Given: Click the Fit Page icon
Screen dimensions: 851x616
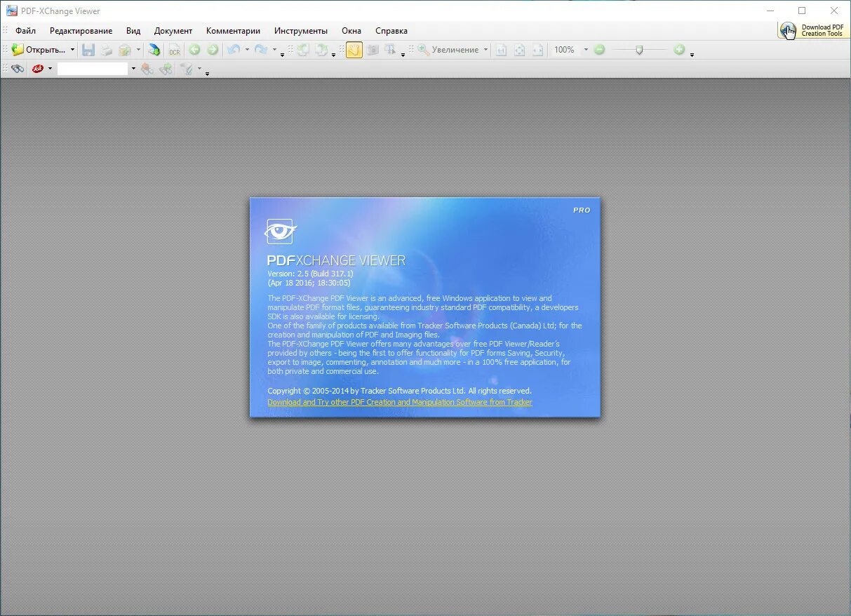Looking at the screenshot, I should pos(519,50).
